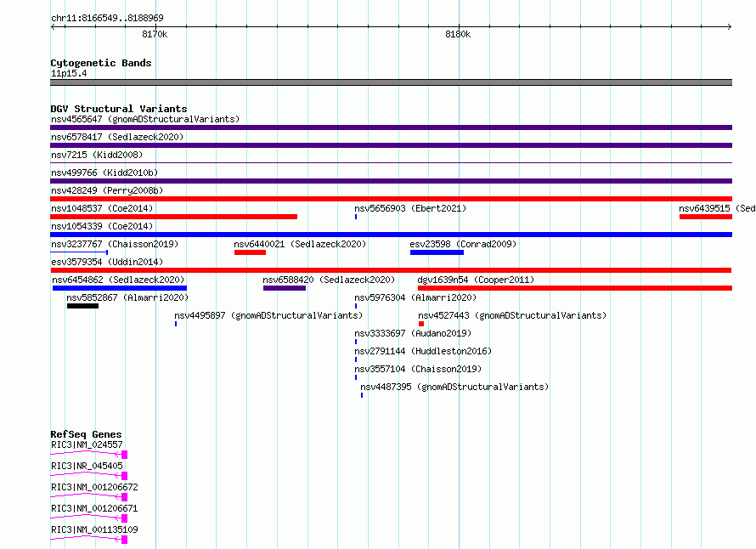This screenshot has height=549, width=756.
Task: Select the thin blue nsv3237767 line
Action: point(79,252)
